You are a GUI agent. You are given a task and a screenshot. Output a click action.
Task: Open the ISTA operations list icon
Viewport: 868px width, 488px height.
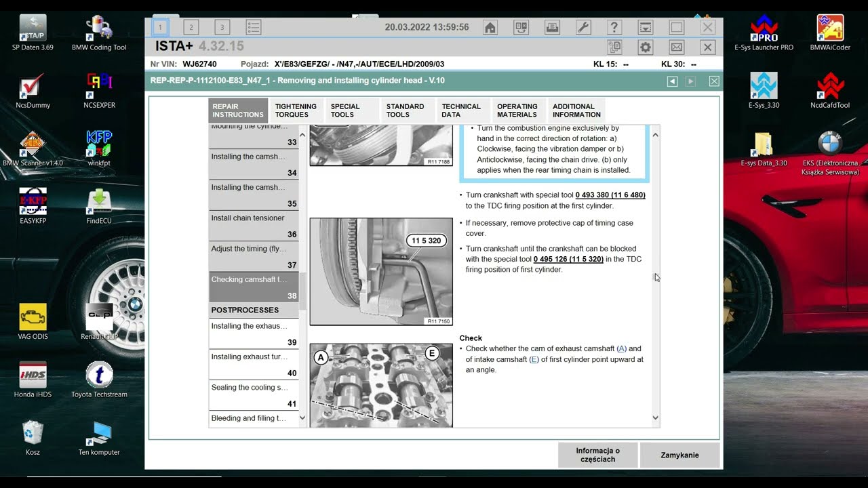254,27
